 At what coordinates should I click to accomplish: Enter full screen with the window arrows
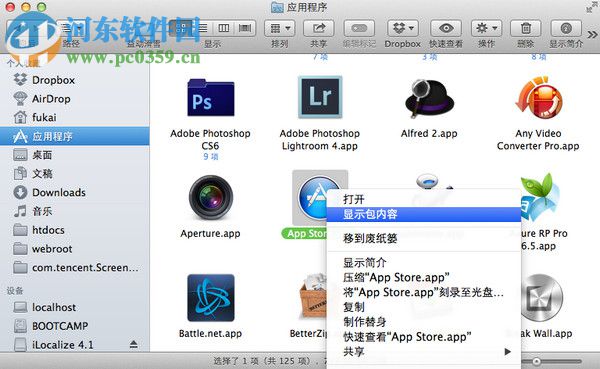click(x=592, y=8)
